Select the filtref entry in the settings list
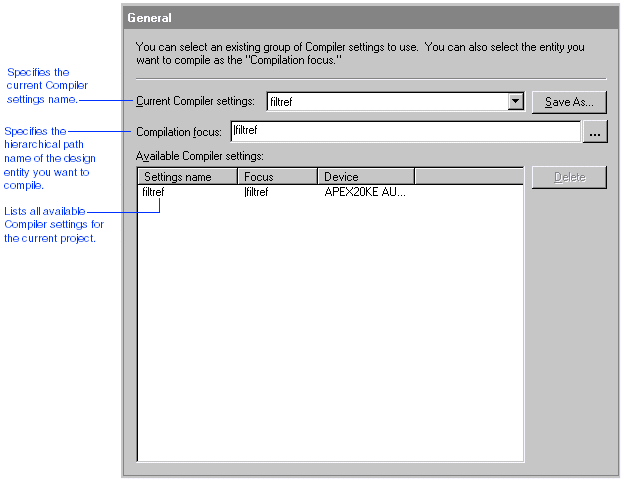Viewport: 621px width, 479px height. 153,192
